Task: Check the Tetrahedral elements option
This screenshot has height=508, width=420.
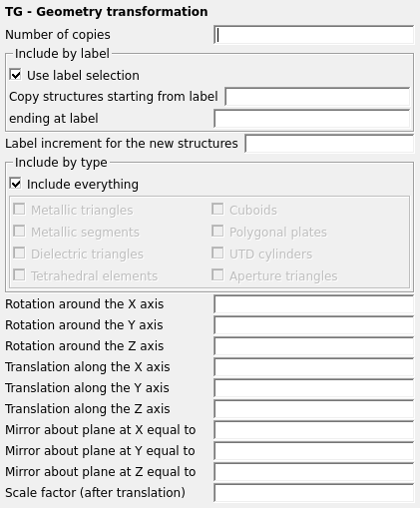Action: 19,275
